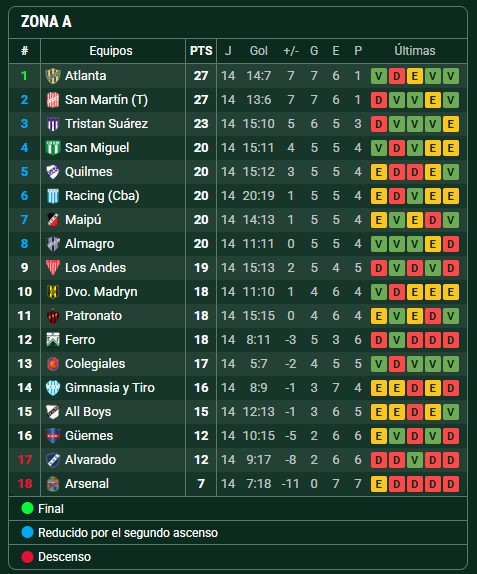Click the Tristan Suárez crest icon
477x574 pixels.
click(x=53, y=124)
